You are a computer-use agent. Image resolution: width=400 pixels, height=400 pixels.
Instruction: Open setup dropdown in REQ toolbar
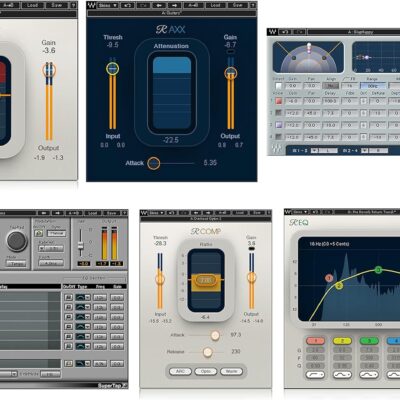point(300,212)
